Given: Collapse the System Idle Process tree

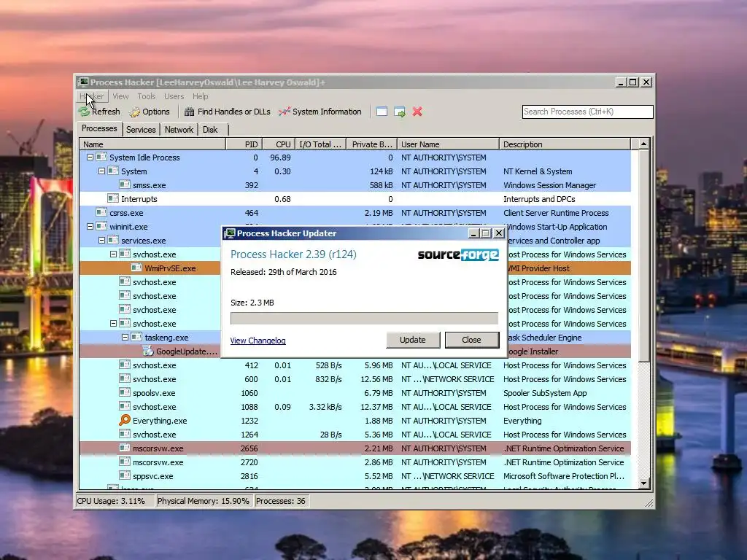Looking at the screenshot, I should 90,157.
